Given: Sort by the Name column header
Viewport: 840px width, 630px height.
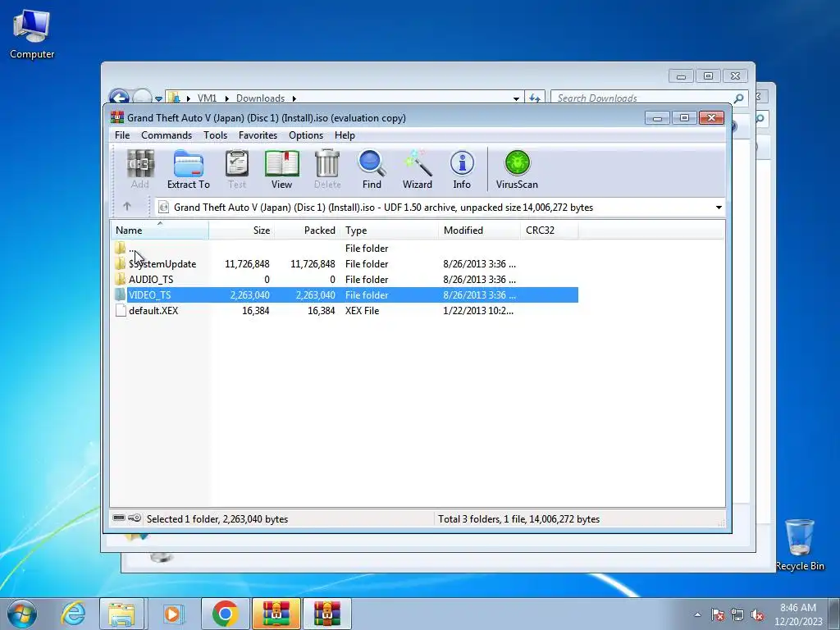Looking at the screenshot, I should 160,231.
